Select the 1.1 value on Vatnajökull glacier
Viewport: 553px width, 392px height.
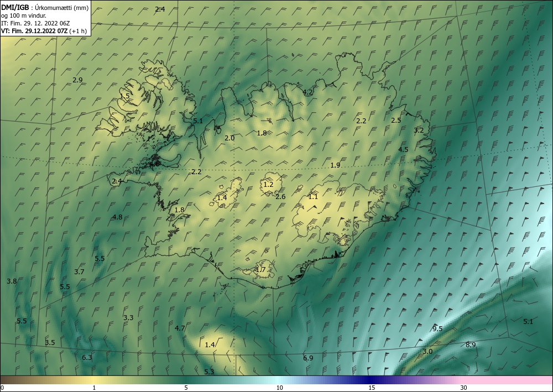coord(313,197)
